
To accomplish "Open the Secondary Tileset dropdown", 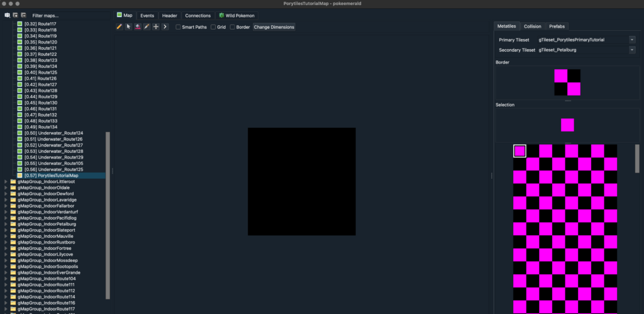I will (632, 50).
